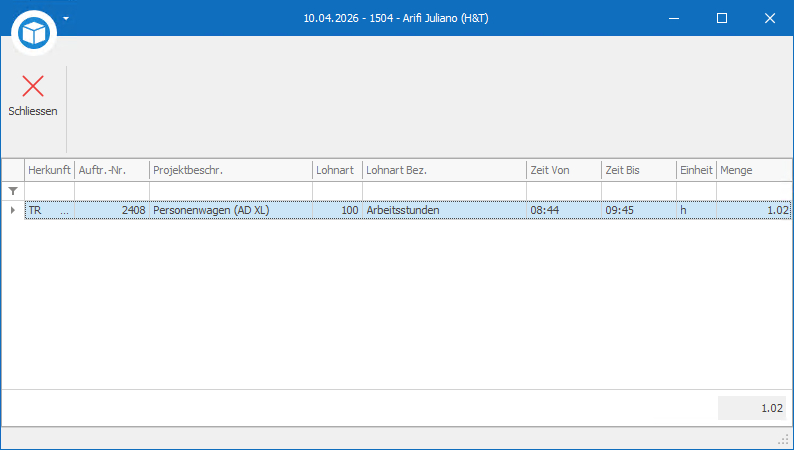794x450 pixels.
Task: Select the Lohnart value 100 cell
Action: [338, 210]
